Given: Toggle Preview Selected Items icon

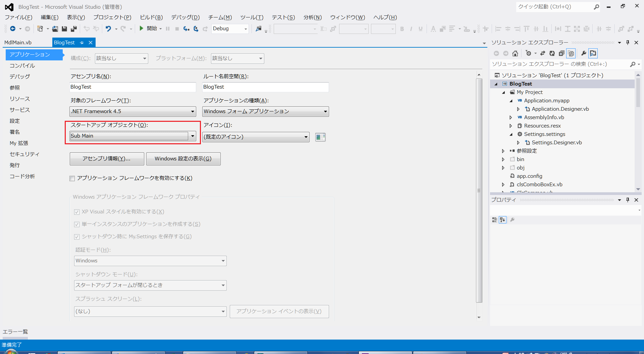Looking at the screenshot, I should click(593, 53).
